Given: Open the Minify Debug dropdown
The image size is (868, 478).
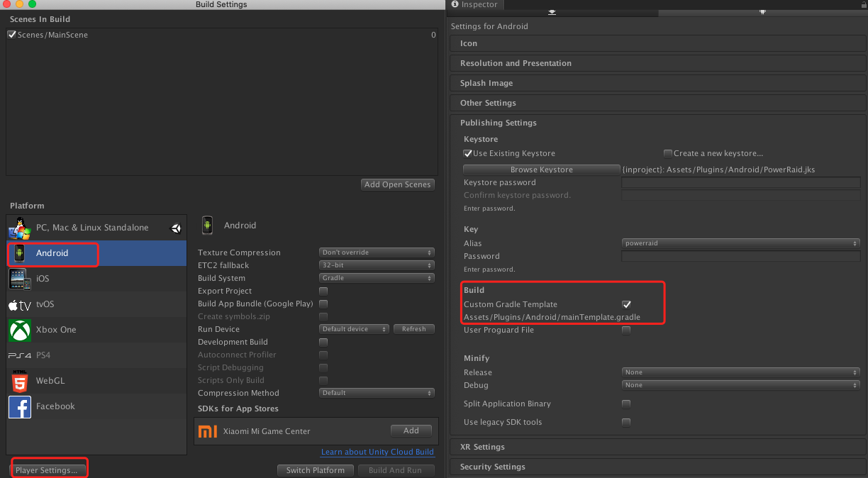Looking at the screenshot, I should [x=741, y=385].
